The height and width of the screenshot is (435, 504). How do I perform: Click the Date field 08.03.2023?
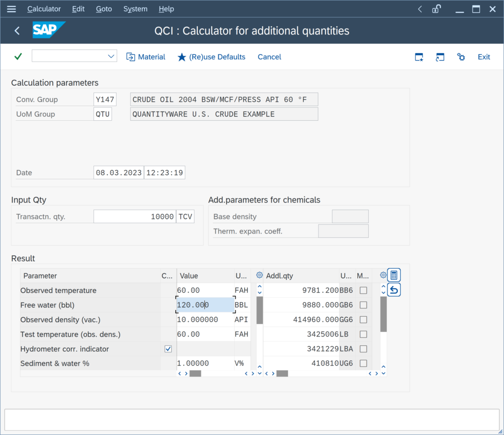tap(119, 172)
